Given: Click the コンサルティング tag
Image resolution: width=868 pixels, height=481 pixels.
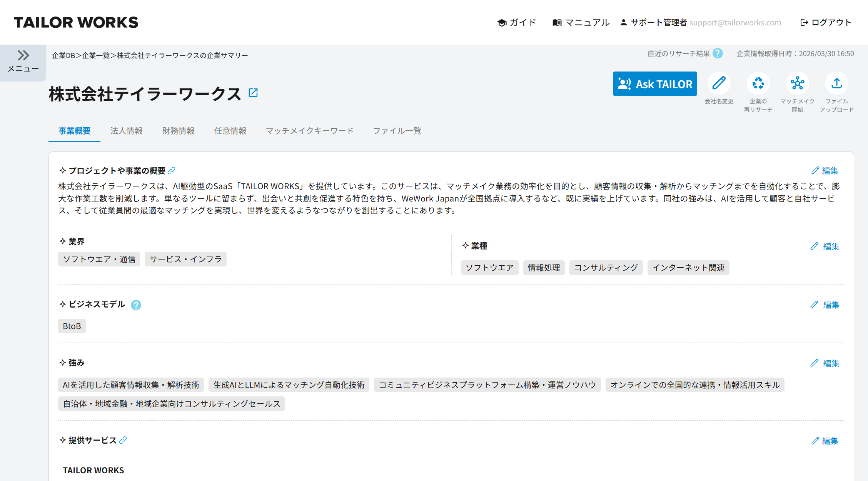Looking at the screenshot, I should (606, 268).
